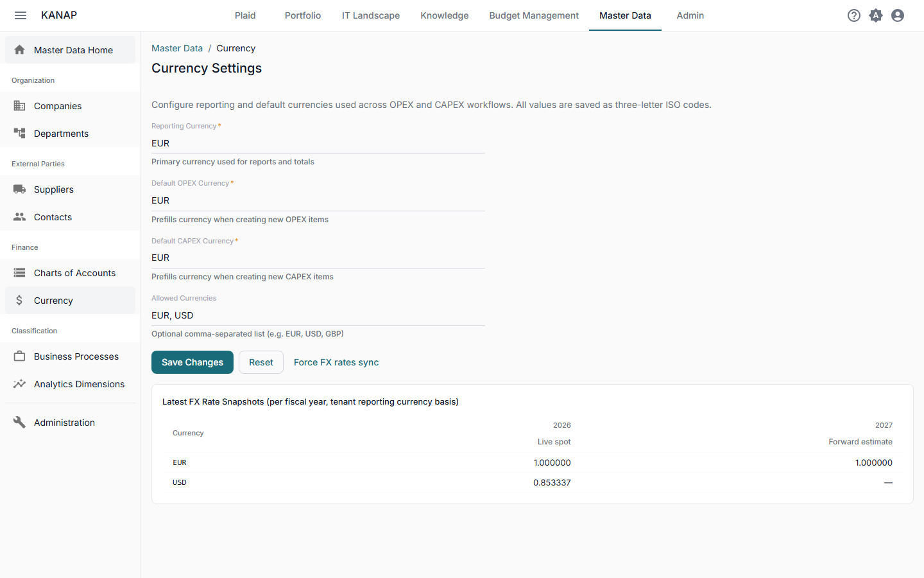Open the user account profile icon
Image resolution: width=924 pixels, height=578 pixels.
(898, 15)
